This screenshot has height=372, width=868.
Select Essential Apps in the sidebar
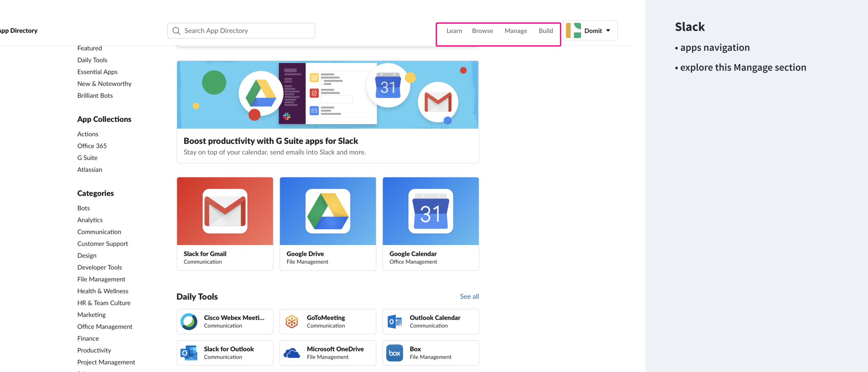pos(97,72)
